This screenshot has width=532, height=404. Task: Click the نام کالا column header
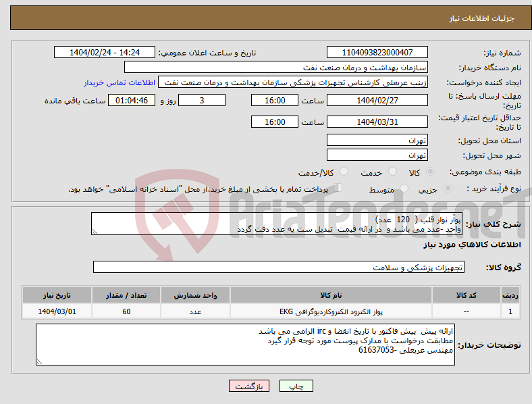tap(331, 295)
